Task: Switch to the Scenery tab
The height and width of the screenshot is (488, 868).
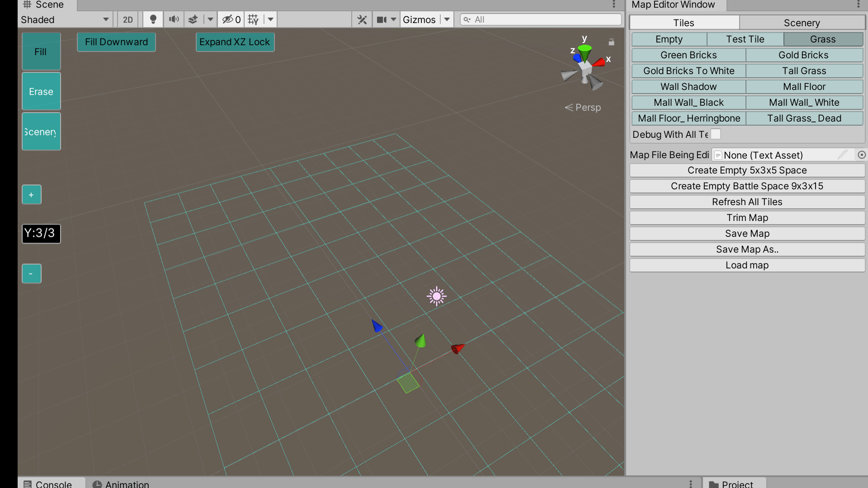Action: tap(802, 23)
